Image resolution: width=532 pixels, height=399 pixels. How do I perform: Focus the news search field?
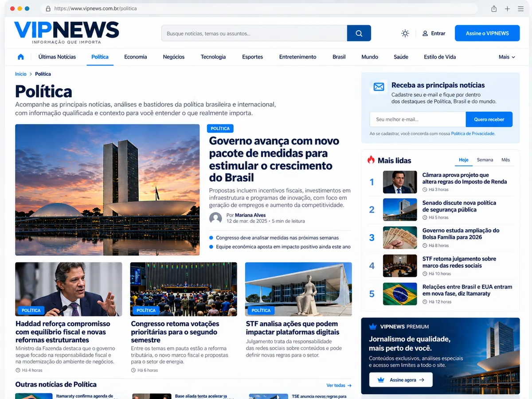(x=254, y=33)
